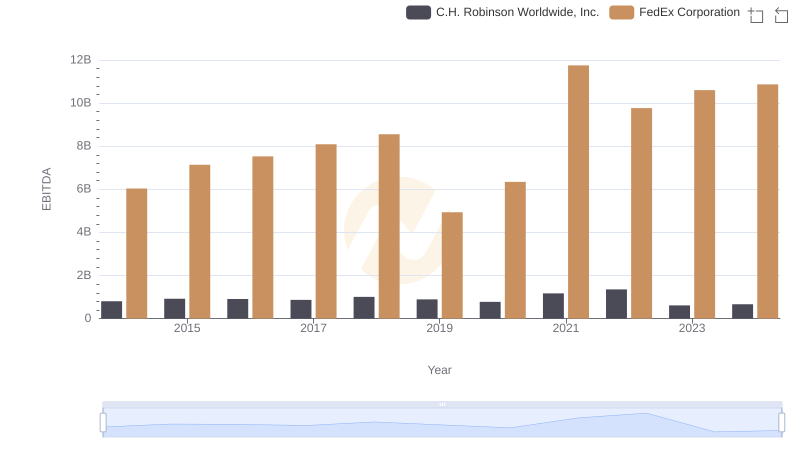
Task: Click the y-axis label 12B
Action: tap(81, 60)
